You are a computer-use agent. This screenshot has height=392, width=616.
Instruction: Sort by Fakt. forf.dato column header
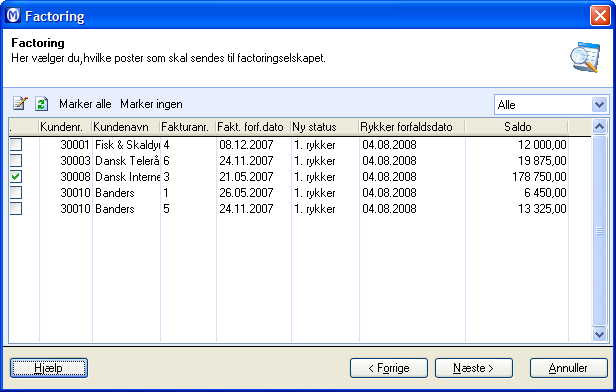(254, 127)
